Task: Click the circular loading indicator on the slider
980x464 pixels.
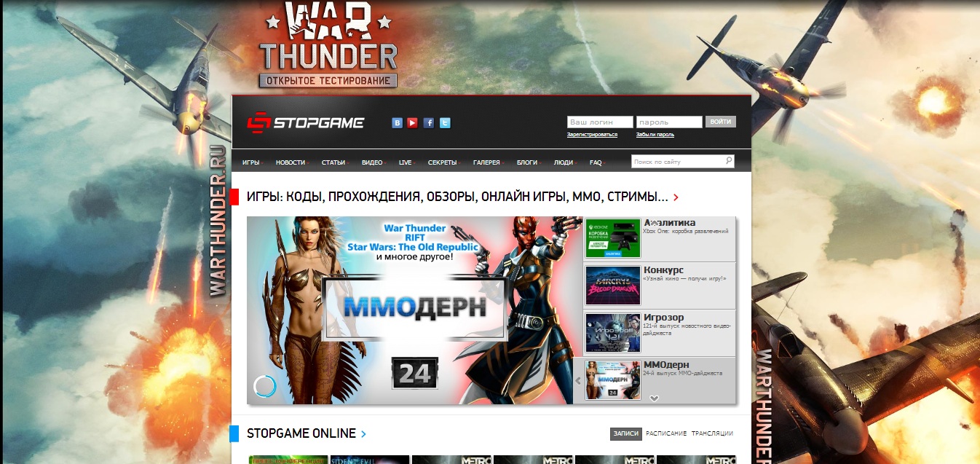Action: [264, 385]
